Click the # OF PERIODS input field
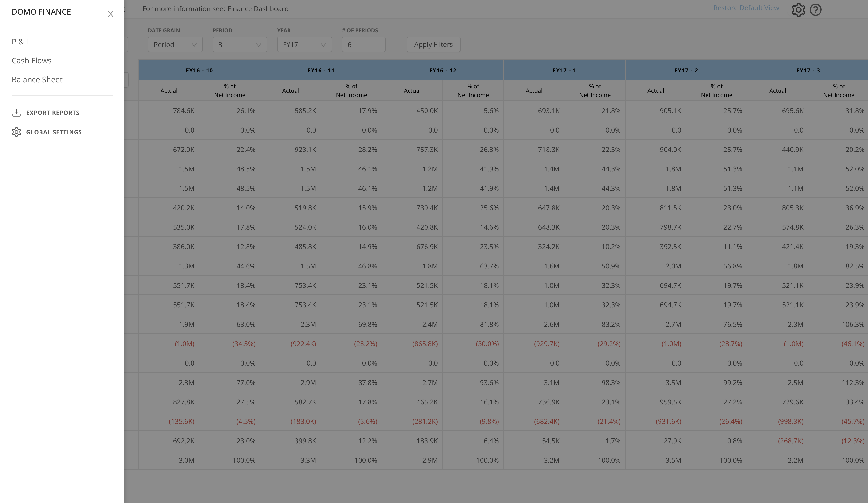The width and height of the screenshot is (868, 503). [363, 44]
